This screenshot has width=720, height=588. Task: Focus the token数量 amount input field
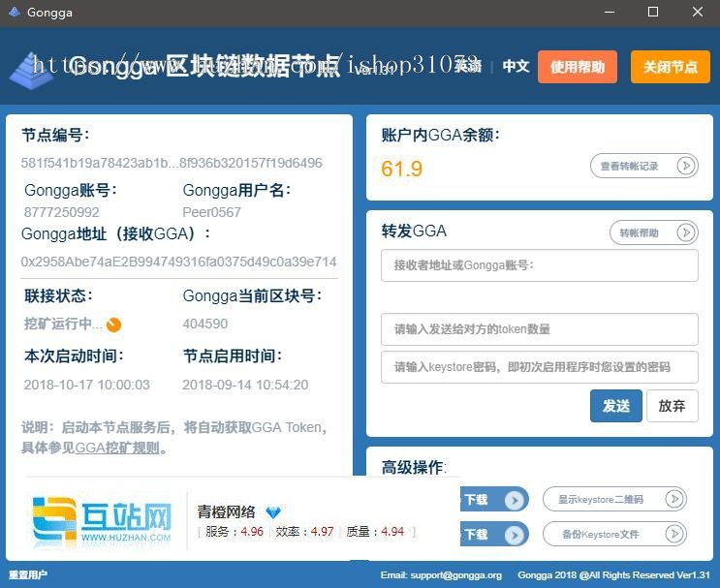click(x=540, y=329)
